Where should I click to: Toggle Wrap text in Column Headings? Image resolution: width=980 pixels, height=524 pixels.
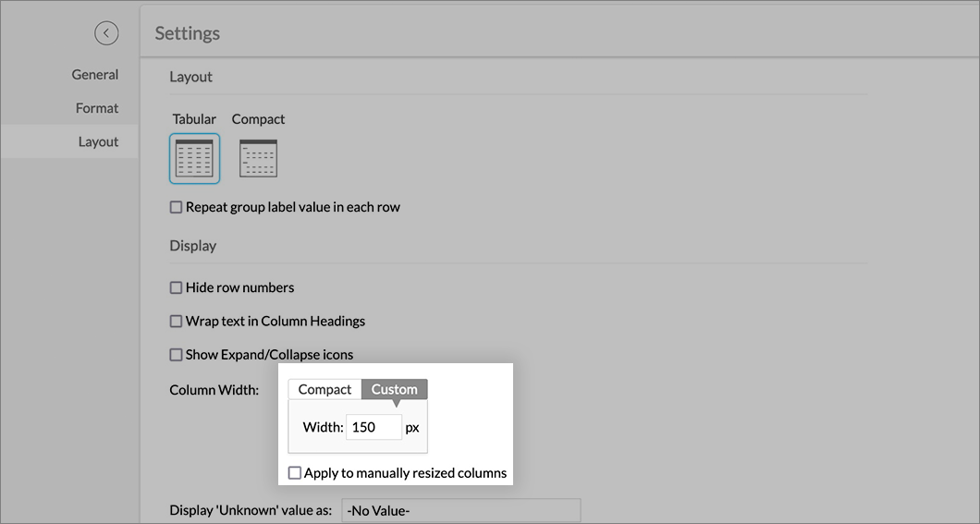[x=177, y=322]
